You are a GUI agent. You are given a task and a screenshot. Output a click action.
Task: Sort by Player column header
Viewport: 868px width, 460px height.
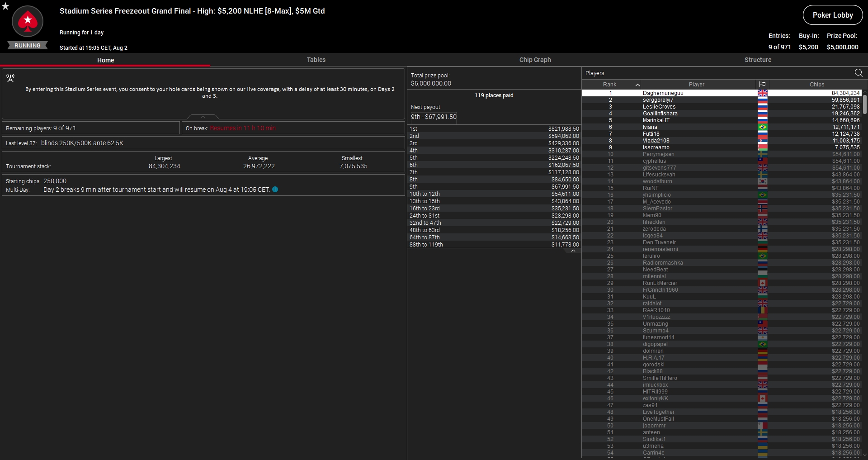(x=697, y=85)
